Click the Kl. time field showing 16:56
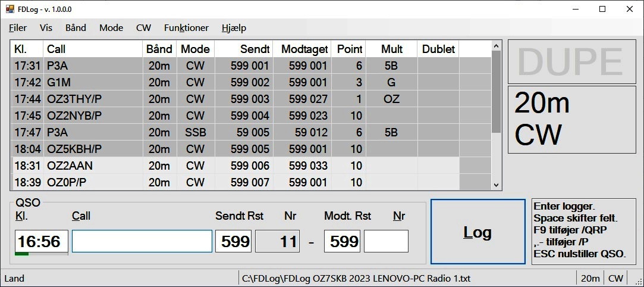 42,241
